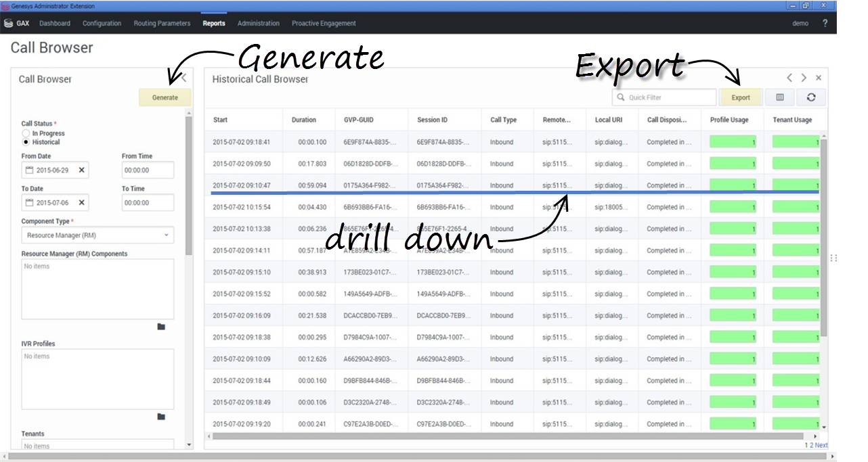Go to next panel with right chevron

(x=804, y=78)
